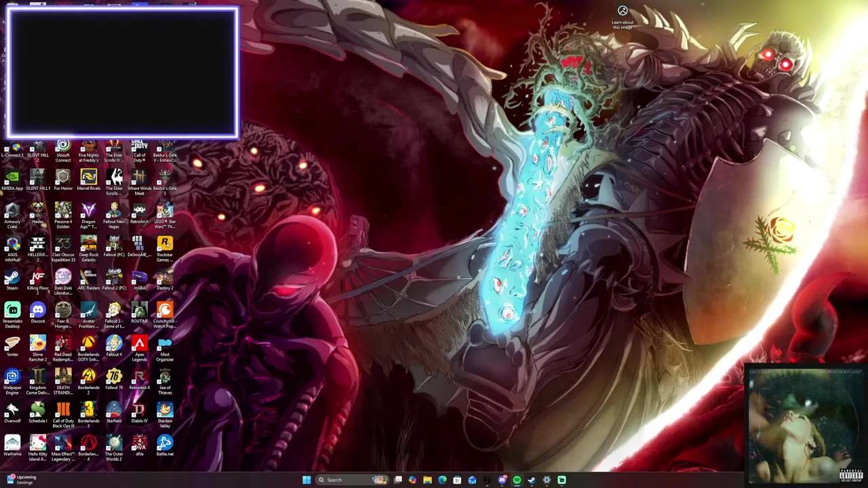Launch the ARC Raiders shortcut
This screenshot has height=488, width=868.
click(x=88, y=280)
